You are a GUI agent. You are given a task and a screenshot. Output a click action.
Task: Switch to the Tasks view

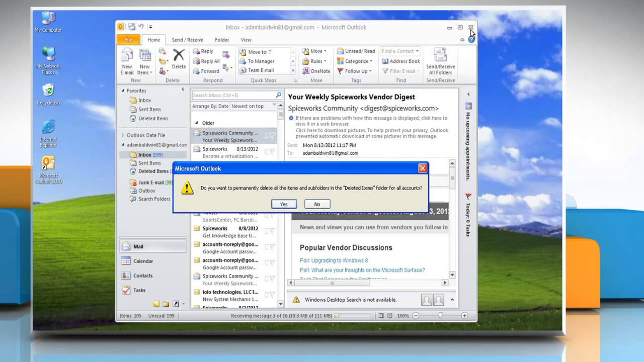[x=153, y=290]
